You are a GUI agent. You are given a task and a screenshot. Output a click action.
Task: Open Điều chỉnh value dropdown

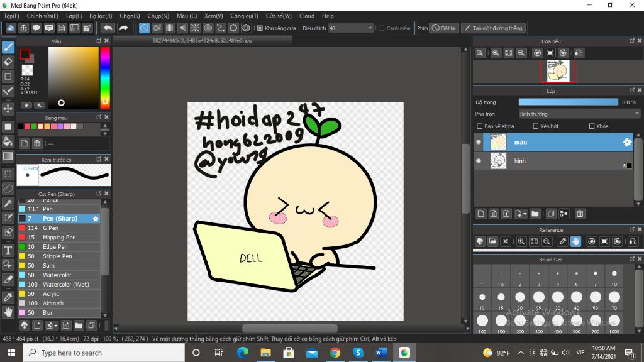[370, 28]
